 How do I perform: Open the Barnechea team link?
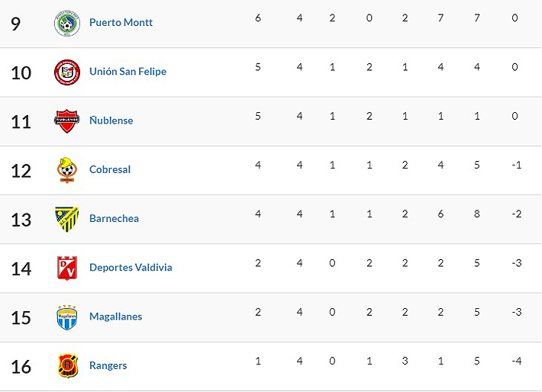point(114,218)
